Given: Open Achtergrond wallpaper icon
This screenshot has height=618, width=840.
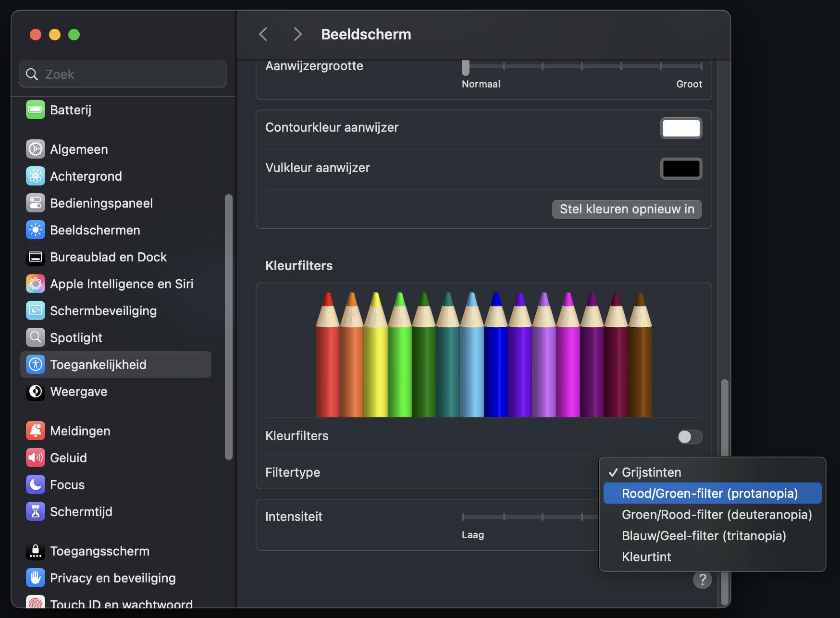Looking at the screenshot, I should (36, 176).
